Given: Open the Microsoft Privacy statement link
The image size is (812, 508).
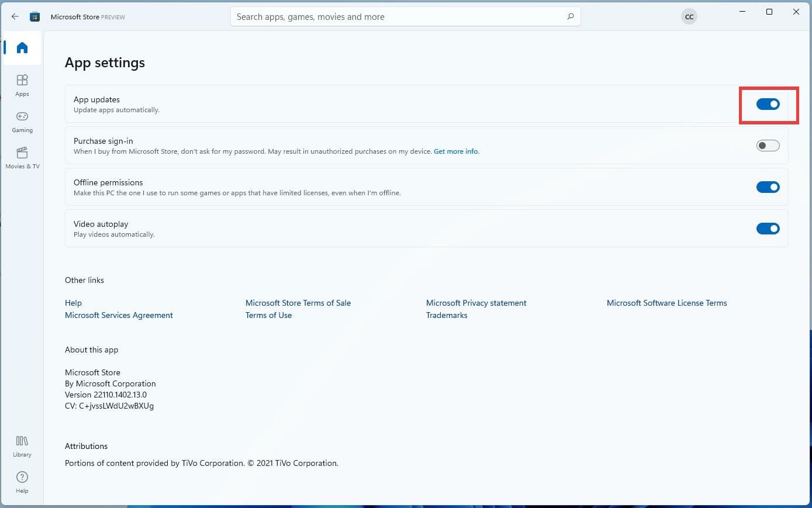Looking at the screenshot, I should pos(476,303).
